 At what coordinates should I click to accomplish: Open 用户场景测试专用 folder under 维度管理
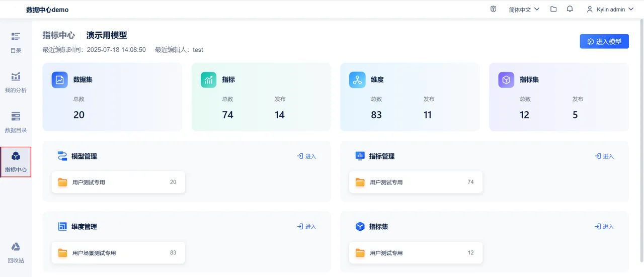coord(118,252)
